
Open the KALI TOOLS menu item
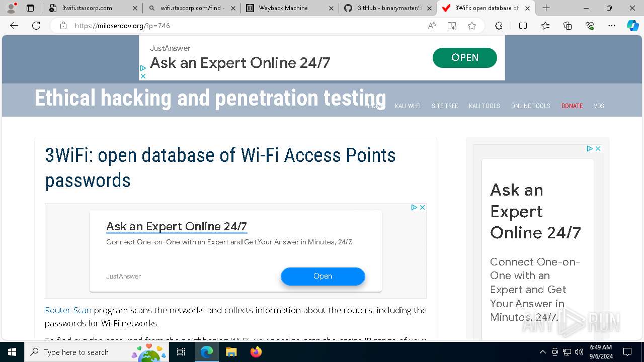coord(485,106)
